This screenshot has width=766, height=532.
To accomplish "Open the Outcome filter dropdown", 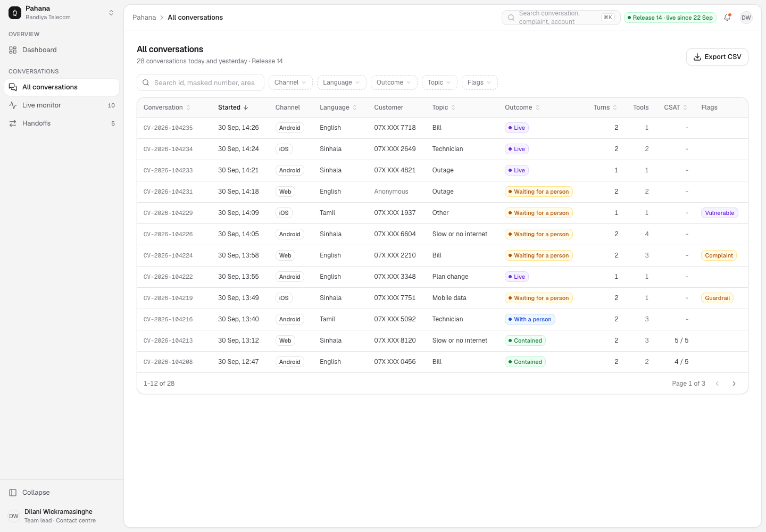I will (x=394, y=82).
